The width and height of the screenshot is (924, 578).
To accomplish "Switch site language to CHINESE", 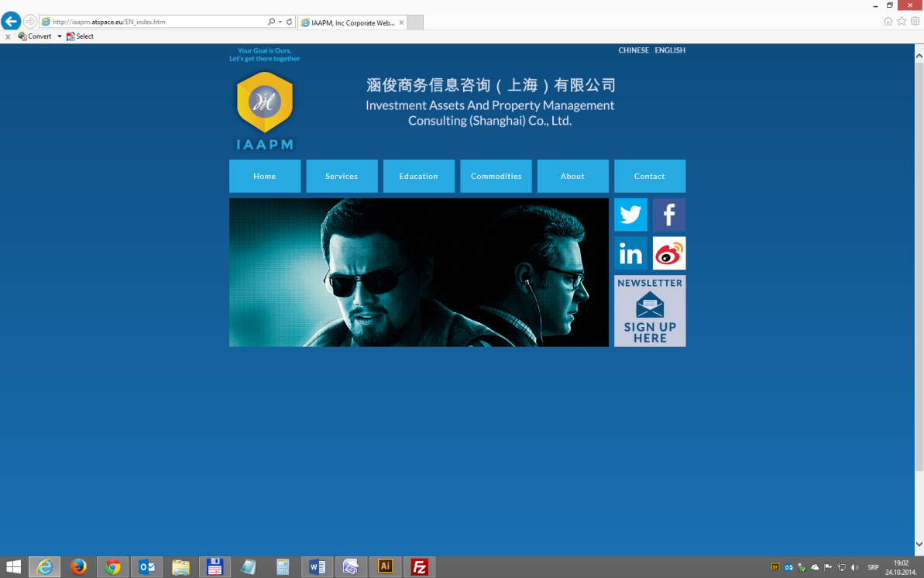I will 634,50.
